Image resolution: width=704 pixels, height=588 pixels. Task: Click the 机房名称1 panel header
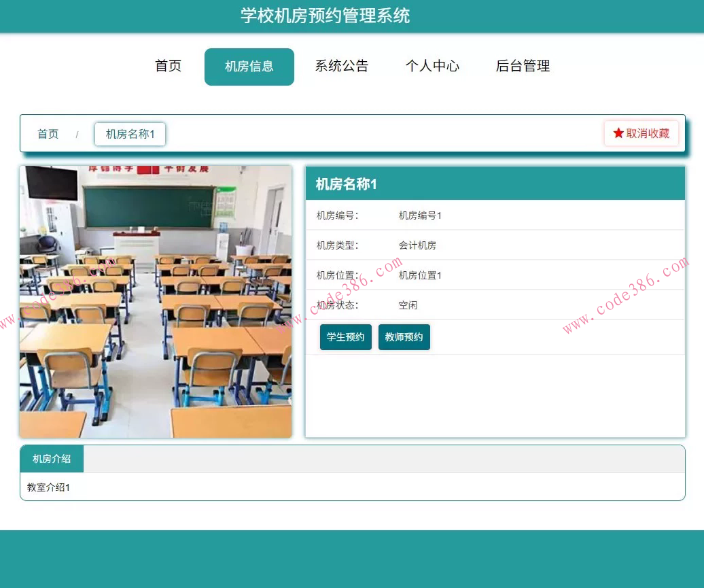[x=345, y=184]
